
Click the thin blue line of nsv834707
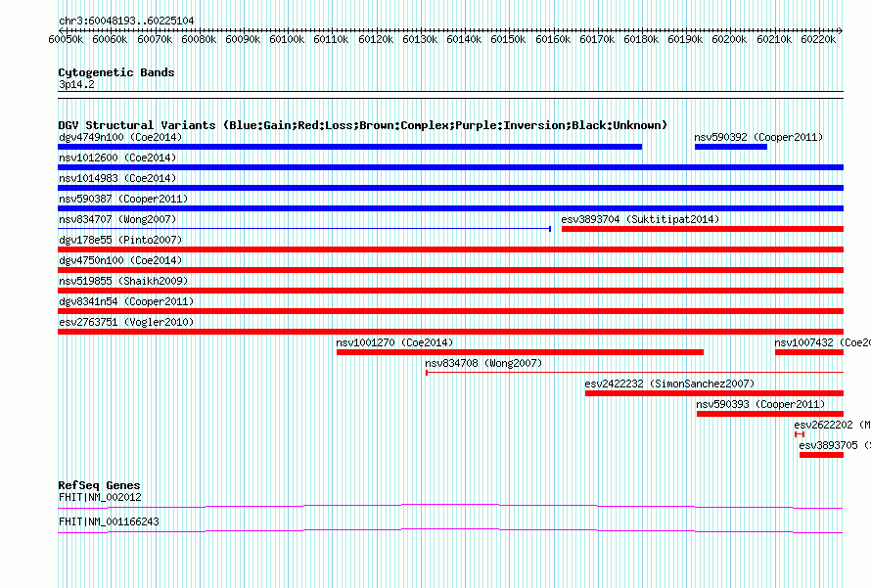click(x=304, y=229)
